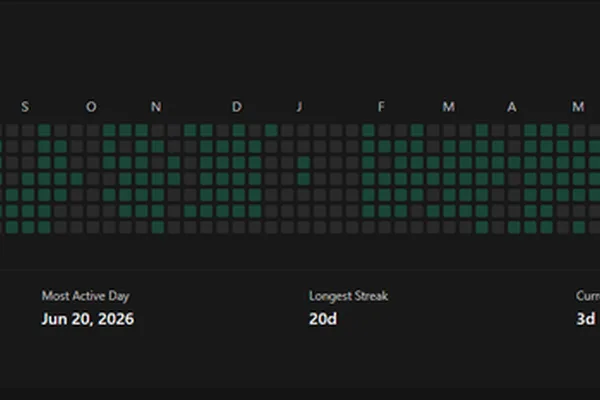Select the F month label for February

click(381, 106)
